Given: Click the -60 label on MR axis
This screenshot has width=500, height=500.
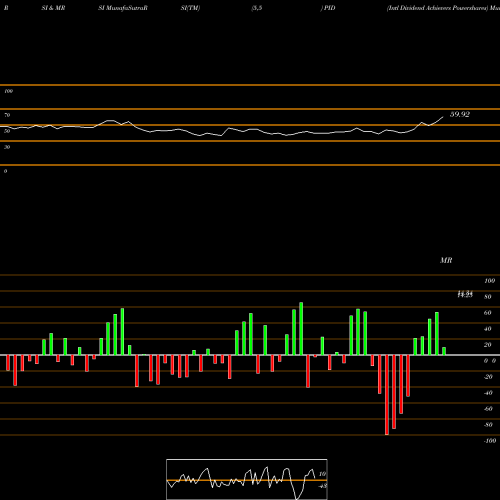Looking at the screenshot, I should [x=488, y=409].
